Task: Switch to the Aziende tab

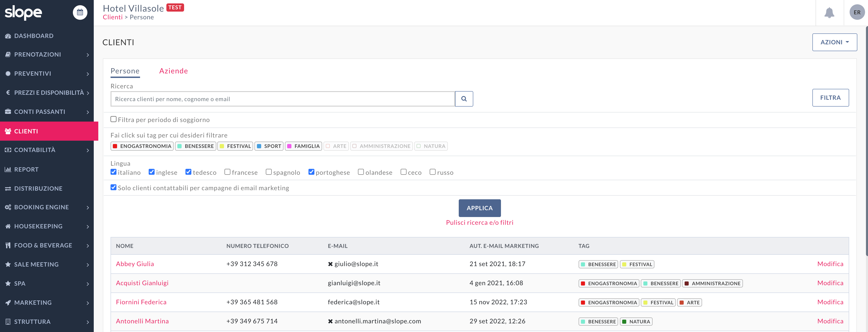Action: coord(173,71)
